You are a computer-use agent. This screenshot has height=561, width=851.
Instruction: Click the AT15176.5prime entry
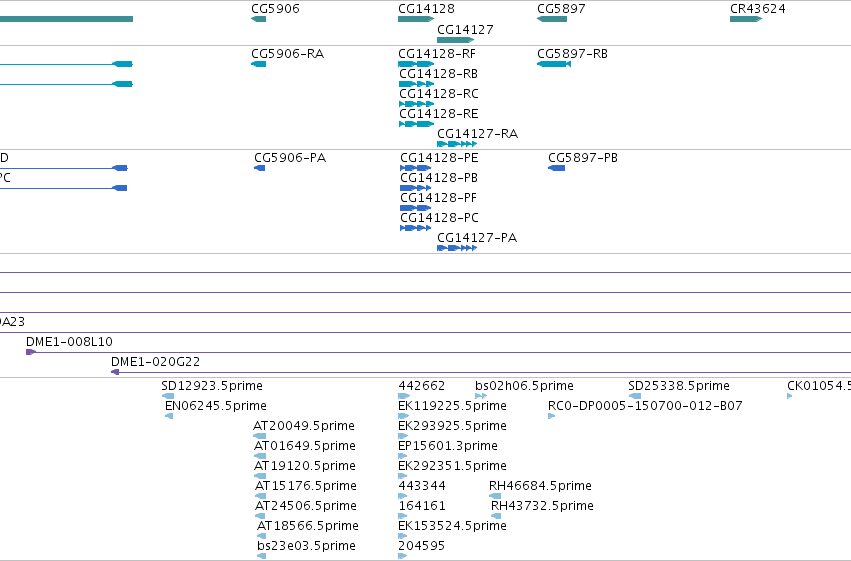click(306, 486)
